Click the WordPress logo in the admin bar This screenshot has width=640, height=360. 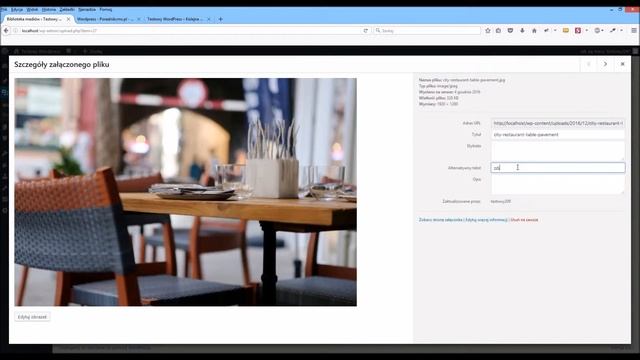(5, 51)
